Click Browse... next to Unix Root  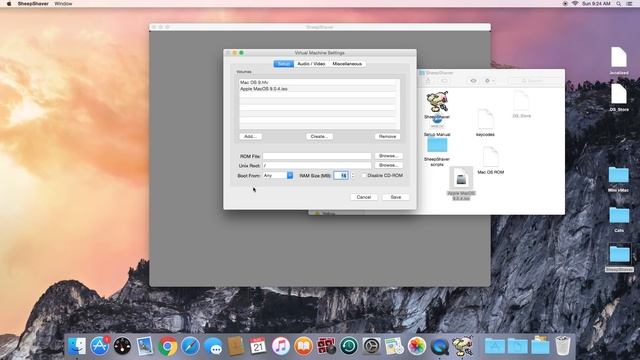388,165
